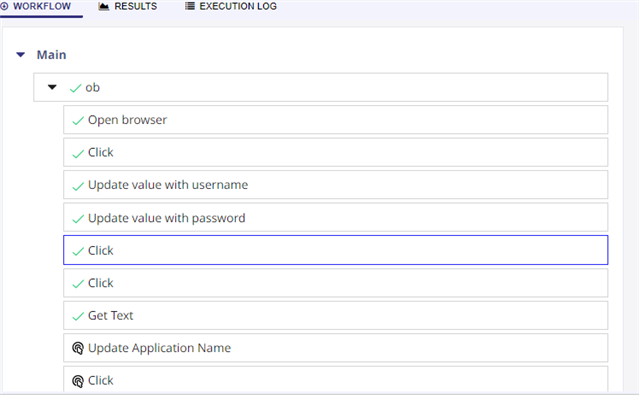
Task: Click the checkmark on Get Text step
Action: click(78, 316)
